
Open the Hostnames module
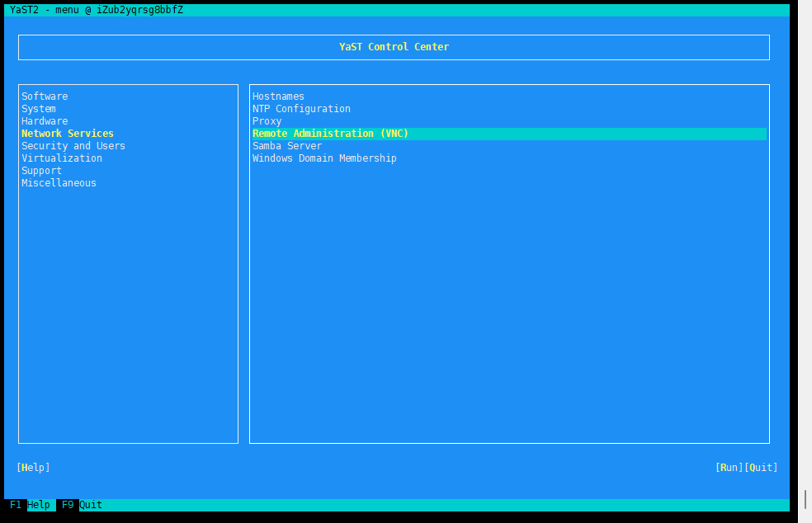coord(278,97)
